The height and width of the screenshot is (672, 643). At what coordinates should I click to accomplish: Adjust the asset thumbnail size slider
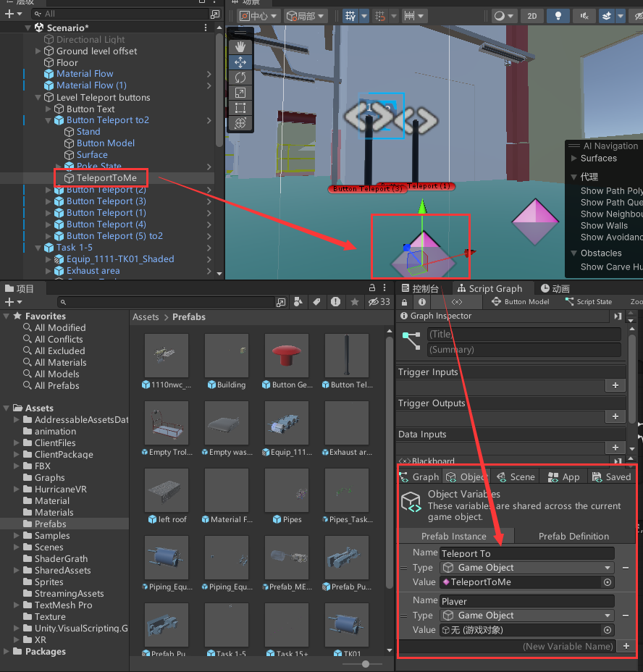pos(366,663)
